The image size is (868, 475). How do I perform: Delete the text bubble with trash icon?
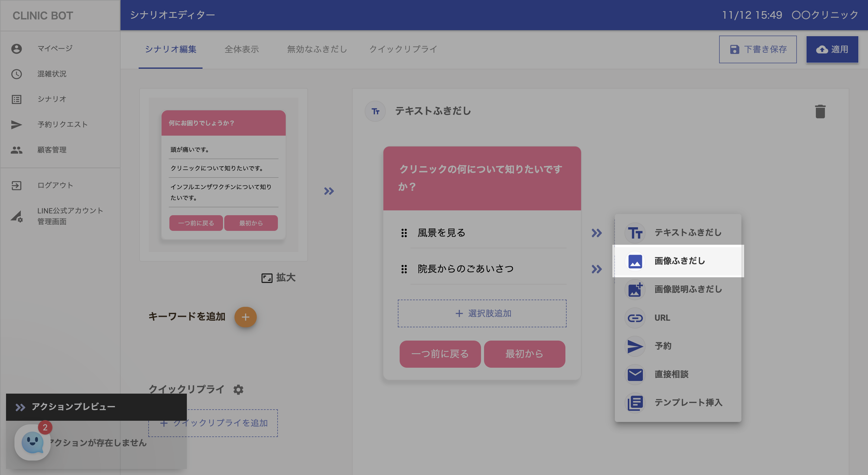click(820, 112)
